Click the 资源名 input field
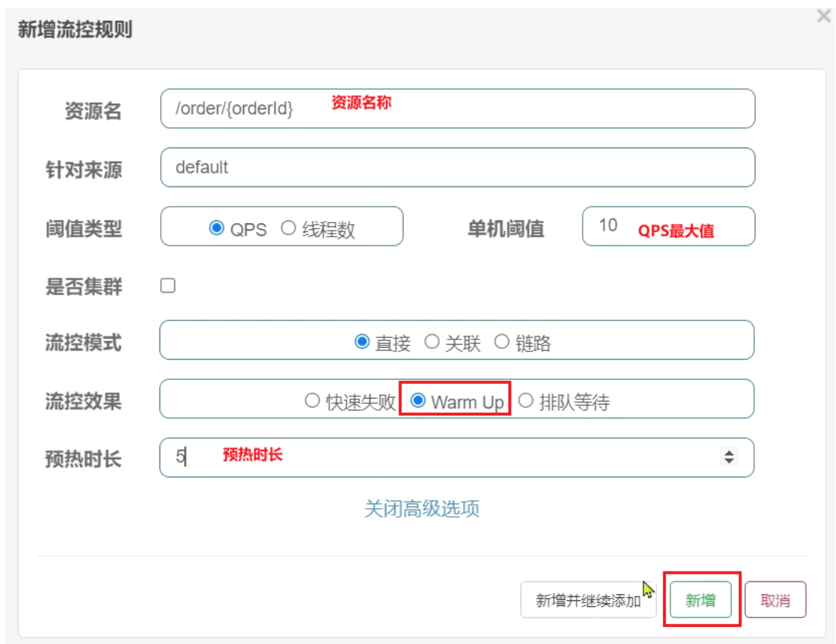The width and height of the screenshot is (836, 644). [x=457, y=109]
